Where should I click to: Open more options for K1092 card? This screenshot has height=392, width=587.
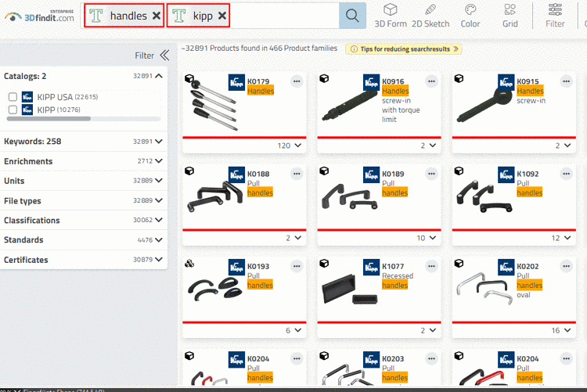coord(567,174)
